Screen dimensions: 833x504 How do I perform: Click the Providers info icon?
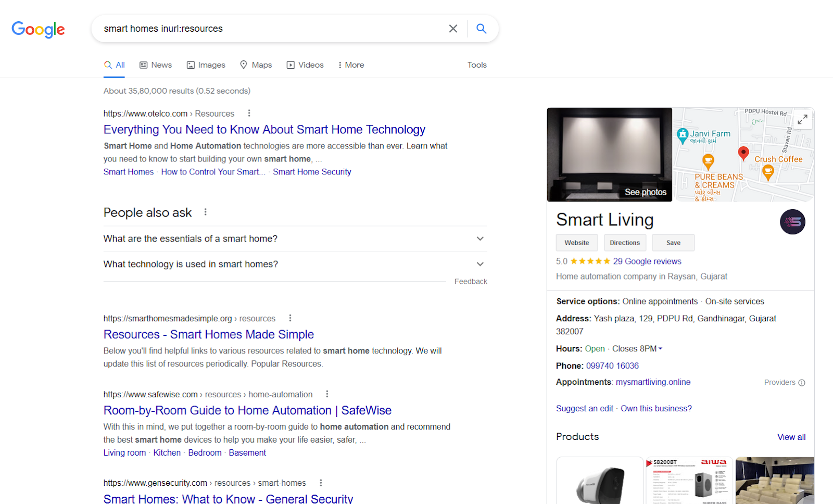coord(802,383)
